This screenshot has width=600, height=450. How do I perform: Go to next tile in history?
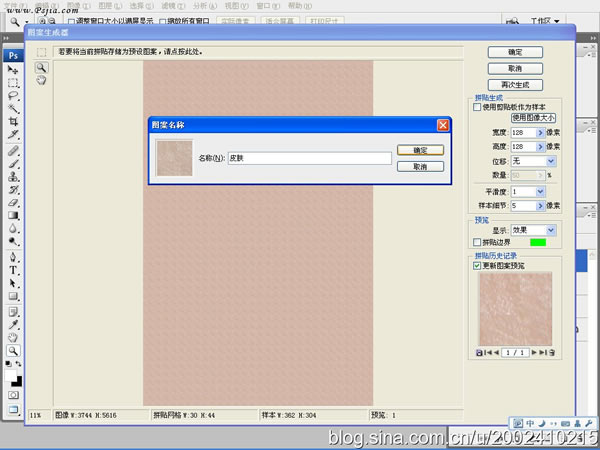click(534, 352)
